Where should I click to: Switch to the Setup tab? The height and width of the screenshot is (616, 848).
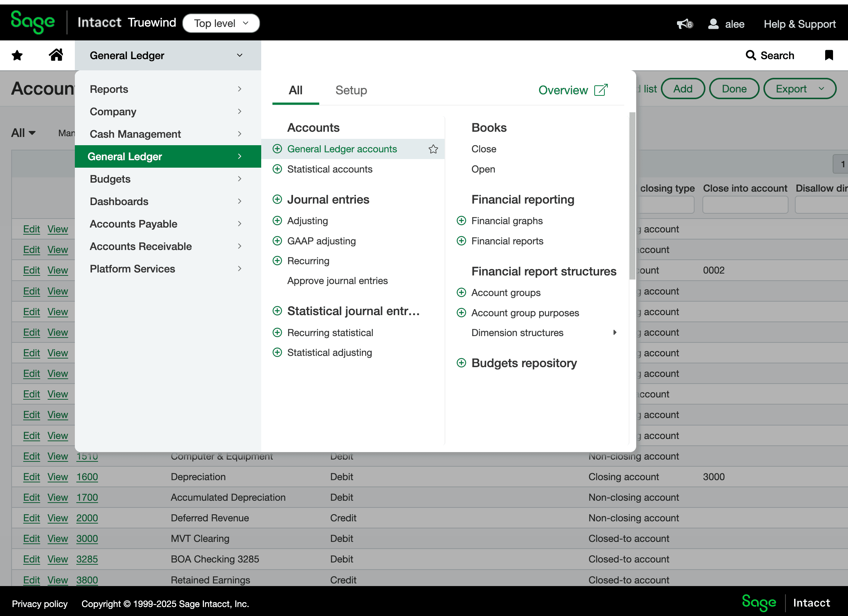351,90
